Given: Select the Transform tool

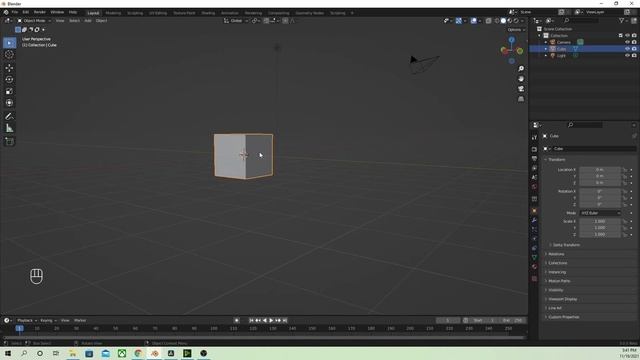Looking at the screenshot, I should 9,103.
